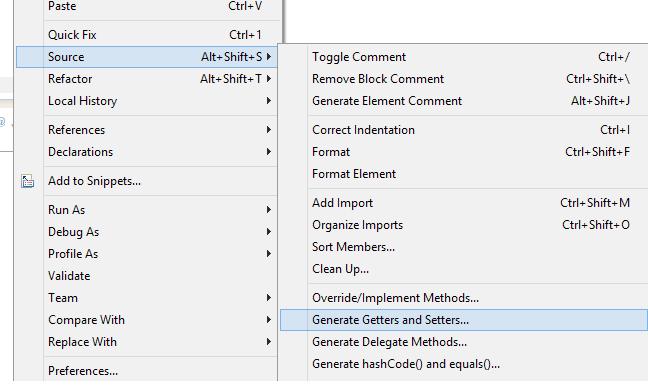Select Remove Block Comment
648x385 pixels.
coord(464,78)
